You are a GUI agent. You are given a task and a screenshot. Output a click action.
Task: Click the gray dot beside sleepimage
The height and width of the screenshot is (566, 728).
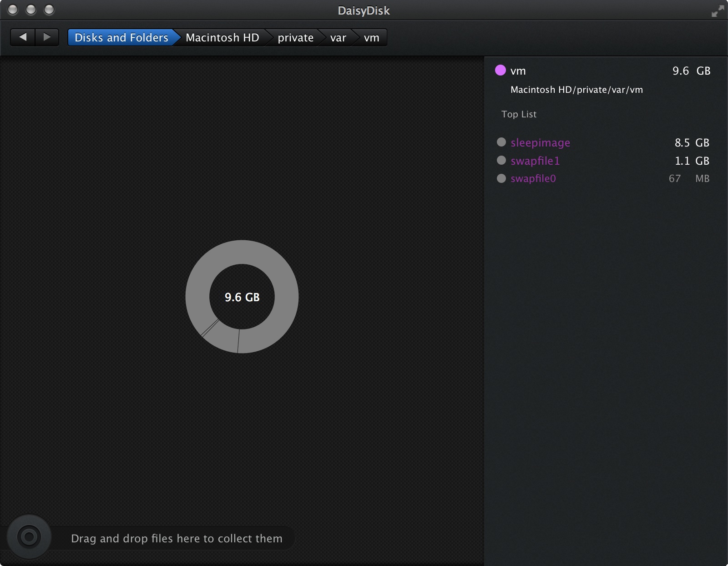click(501, 142)
